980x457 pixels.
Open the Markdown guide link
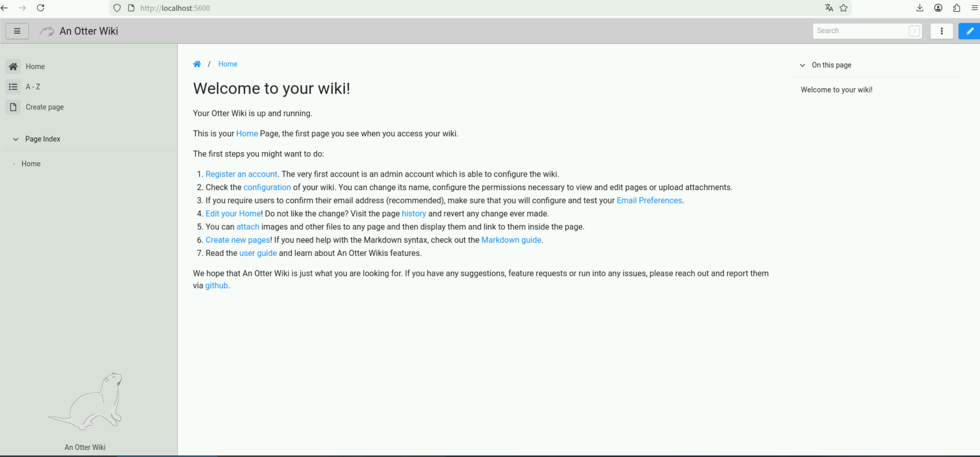[511, 240]
